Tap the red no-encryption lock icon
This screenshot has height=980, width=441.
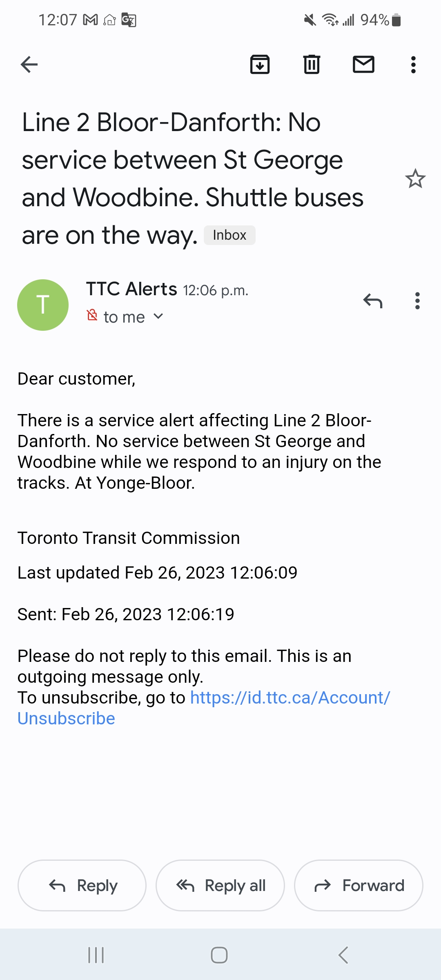point(92,315)
